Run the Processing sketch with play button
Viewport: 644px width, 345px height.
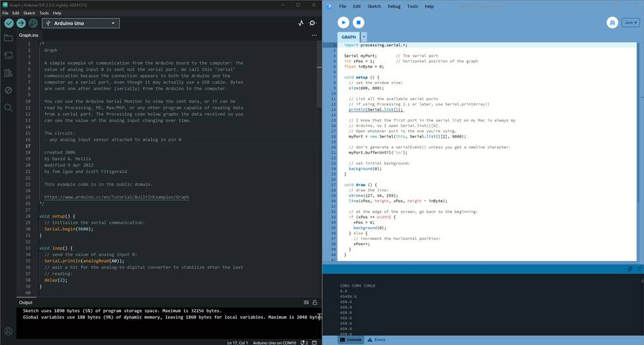(x=343, y=23)
